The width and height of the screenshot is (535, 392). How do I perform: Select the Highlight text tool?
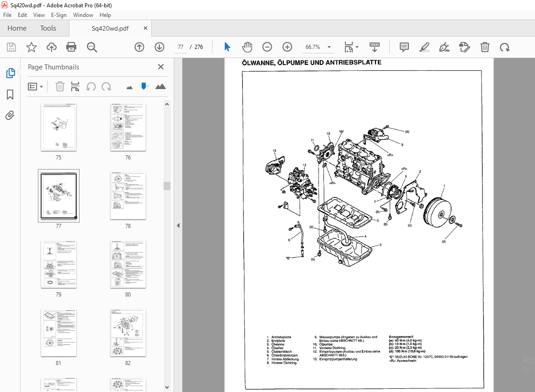pos(424,47)
